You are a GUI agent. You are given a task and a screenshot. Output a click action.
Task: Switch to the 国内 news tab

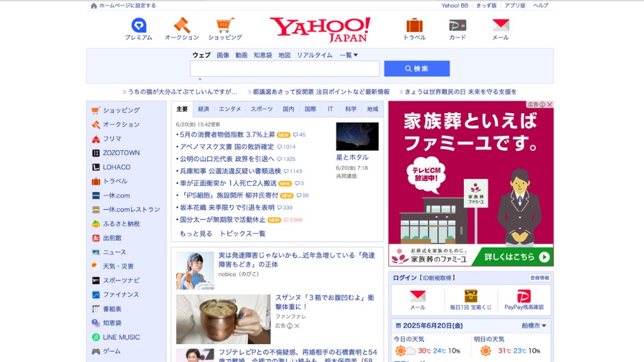[x=288, y=109]
